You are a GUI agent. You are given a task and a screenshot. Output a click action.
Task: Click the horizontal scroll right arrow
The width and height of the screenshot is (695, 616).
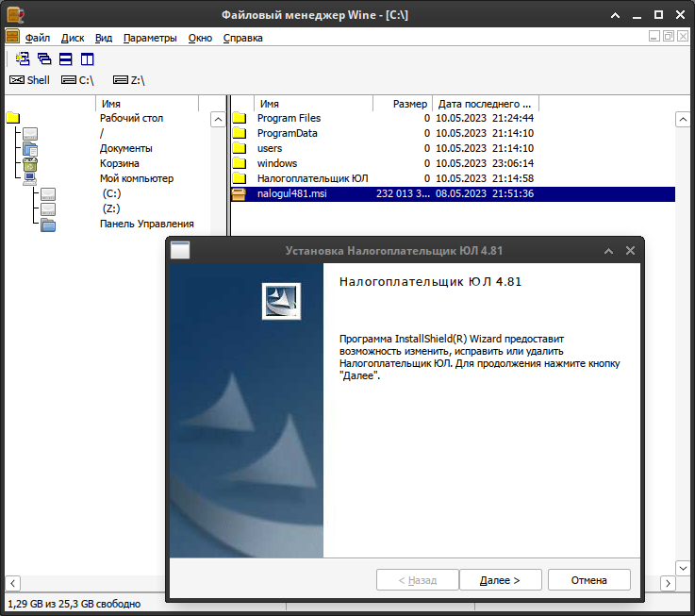point(668,583)
